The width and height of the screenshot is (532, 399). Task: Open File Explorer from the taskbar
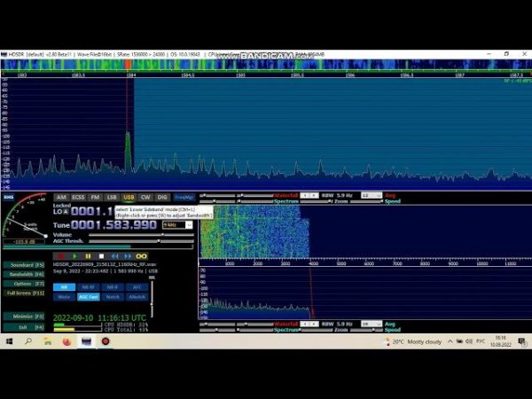click(x=48, y=341)
